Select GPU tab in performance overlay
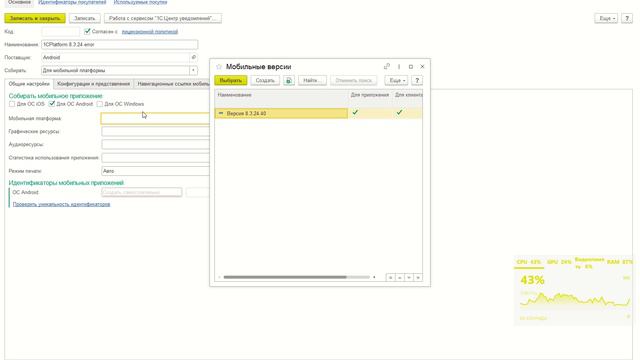The height and width of the screenshot is (360, 640). pyautogui.click(x=559, y=262)
